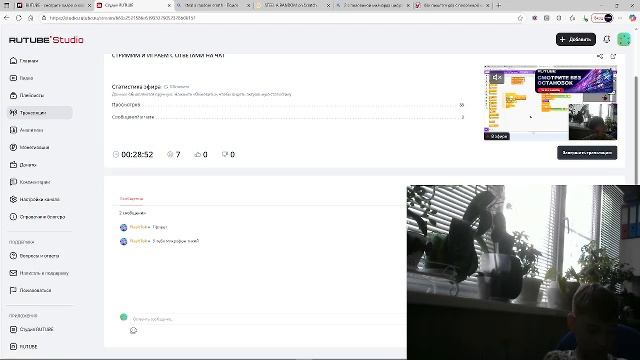Go back in the browser
This screenshot has height=360, width=640.
click(x=7, y=18)
